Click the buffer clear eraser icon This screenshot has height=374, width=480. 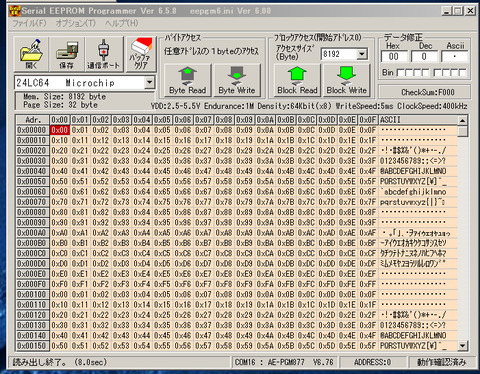(141, 54)
